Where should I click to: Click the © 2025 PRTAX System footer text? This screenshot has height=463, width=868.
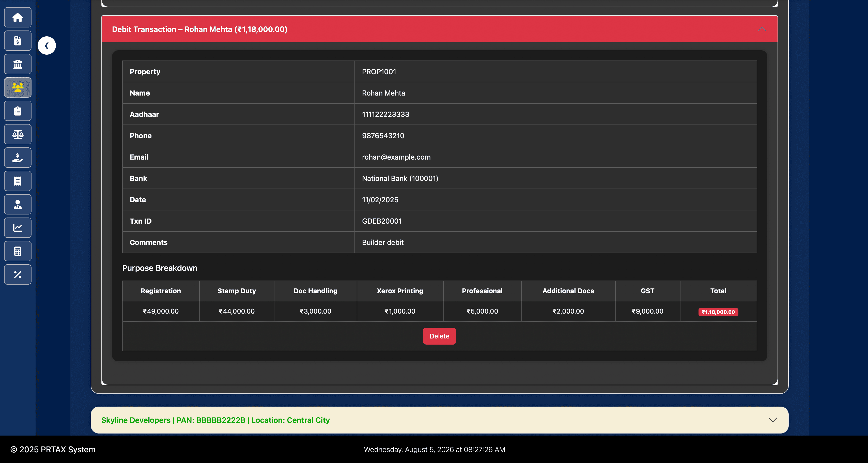[x=53, y=449]
